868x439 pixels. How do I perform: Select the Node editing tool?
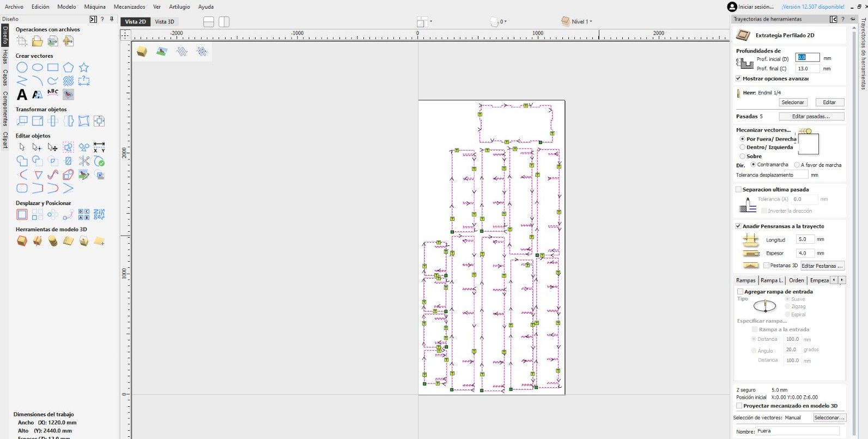pyautogui.click(x=37, y=147)
